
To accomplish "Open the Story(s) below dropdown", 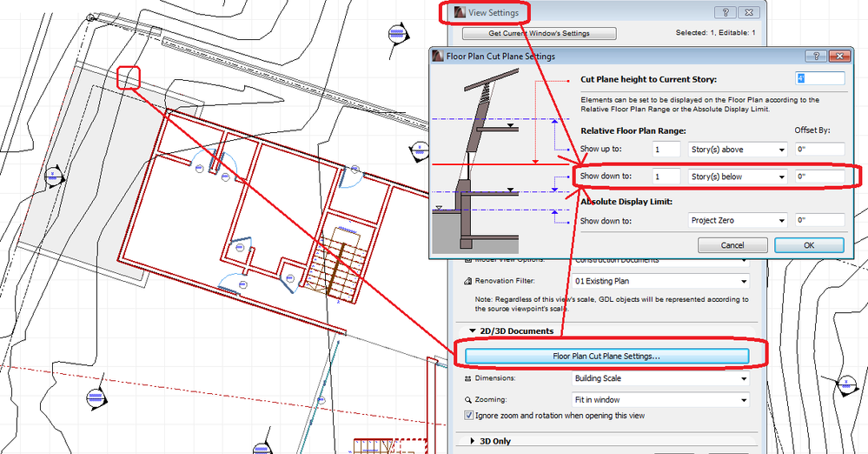I will 738,177.
